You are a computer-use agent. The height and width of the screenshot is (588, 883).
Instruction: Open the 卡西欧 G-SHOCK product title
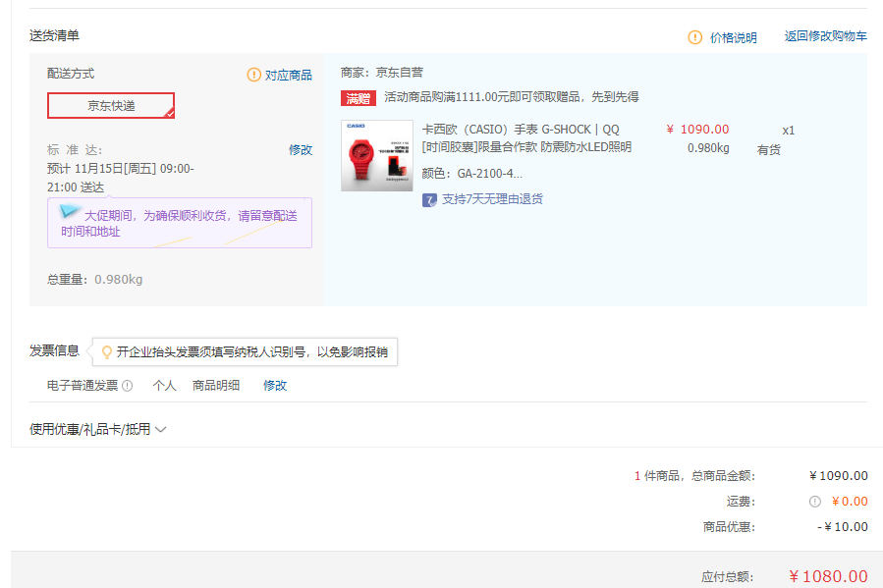526,137
